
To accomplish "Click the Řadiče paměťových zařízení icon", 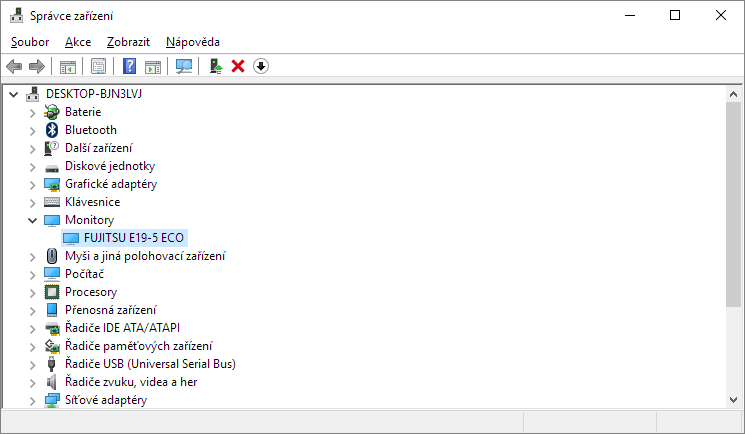I will click(x=52, y=346).
